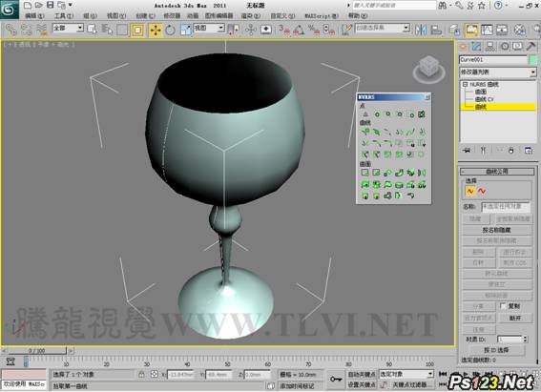This screenshot has width=541, height=392.
Task: Collapse the 曲线公用 rollout header
Action: 497,172
